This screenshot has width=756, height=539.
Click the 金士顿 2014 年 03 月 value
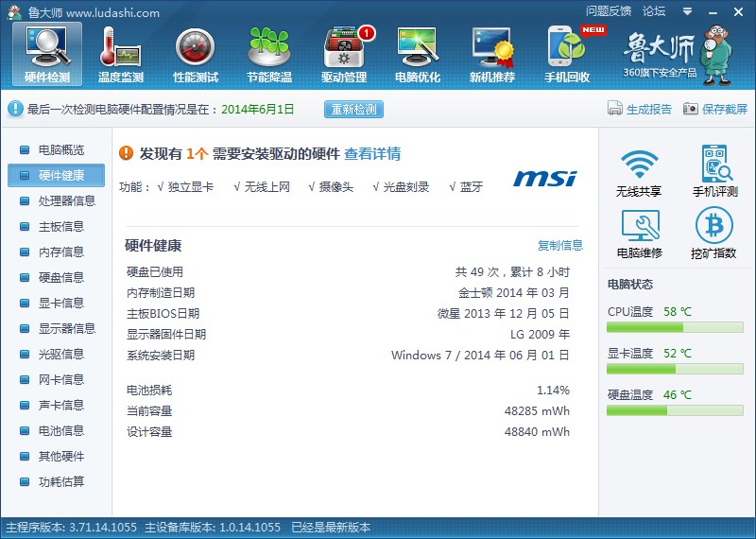tap(513, 292)
